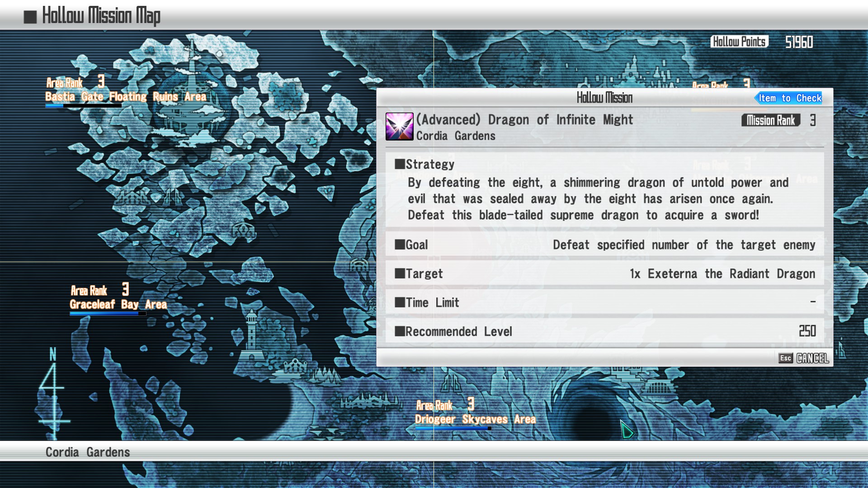
Task: Click Bastia Gate area progress bar
Action: [83, 106]
